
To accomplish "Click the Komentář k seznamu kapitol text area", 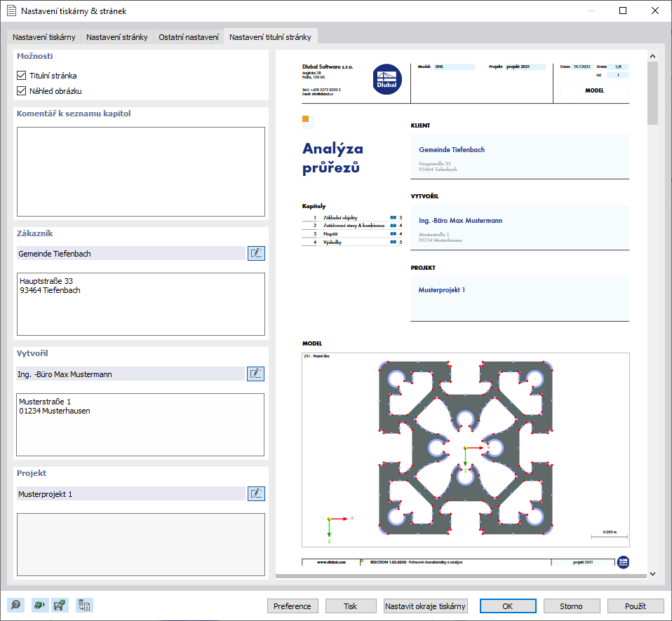I will pos(140,172).
